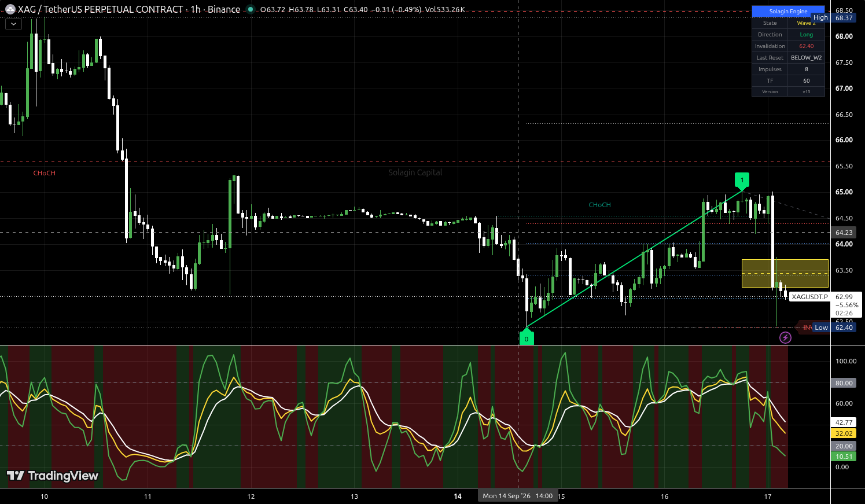Select the green wave marker labeled 1
This screenshot has width=865, height=504.
click(x=742, y=181)
